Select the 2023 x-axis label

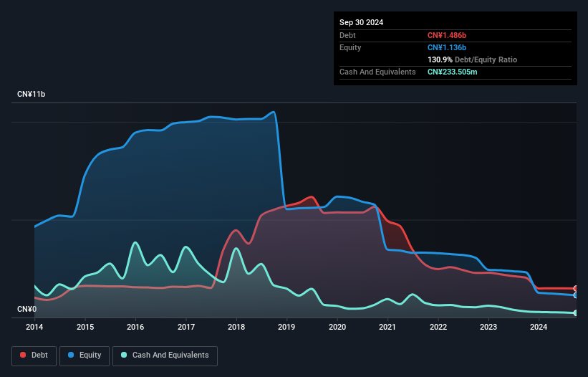(x=488, y=327)
